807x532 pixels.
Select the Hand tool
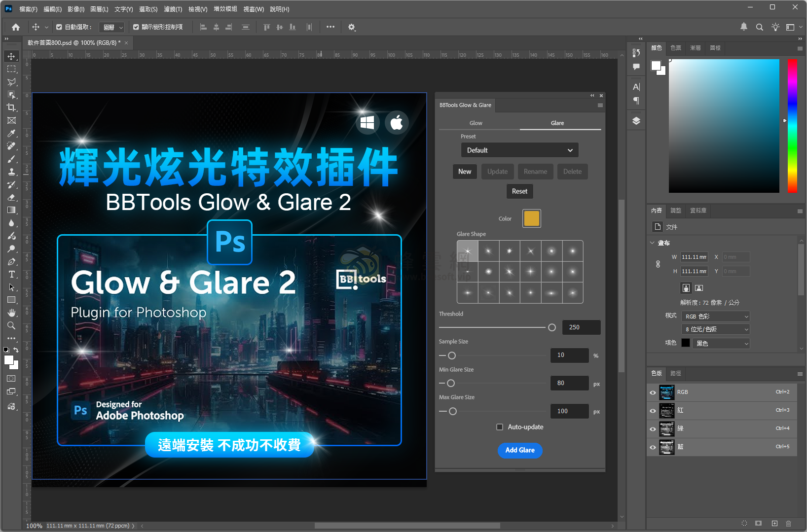(11, 313)
